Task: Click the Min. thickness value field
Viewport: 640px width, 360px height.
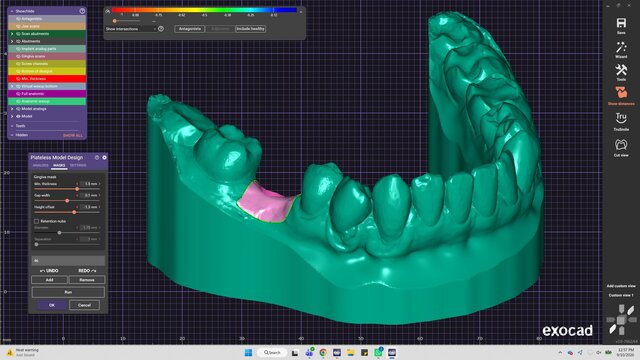Action: click(x=89, y=184)
